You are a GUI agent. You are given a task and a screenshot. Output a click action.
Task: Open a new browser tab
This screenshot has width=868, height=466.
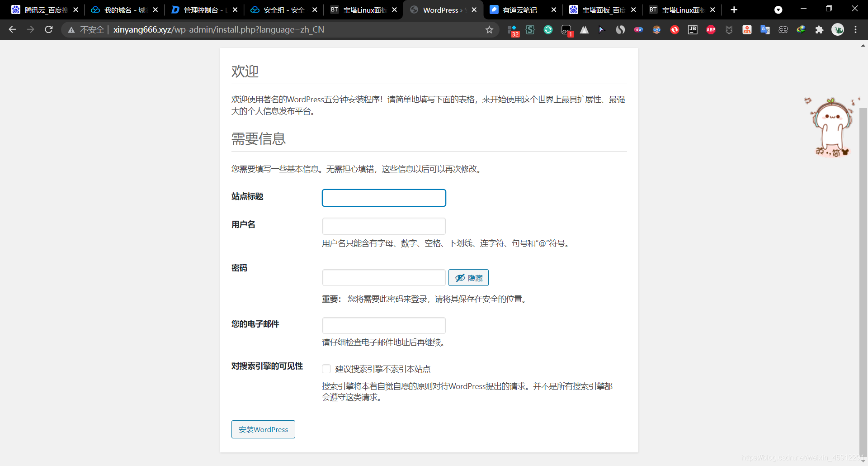click(734, 10)
